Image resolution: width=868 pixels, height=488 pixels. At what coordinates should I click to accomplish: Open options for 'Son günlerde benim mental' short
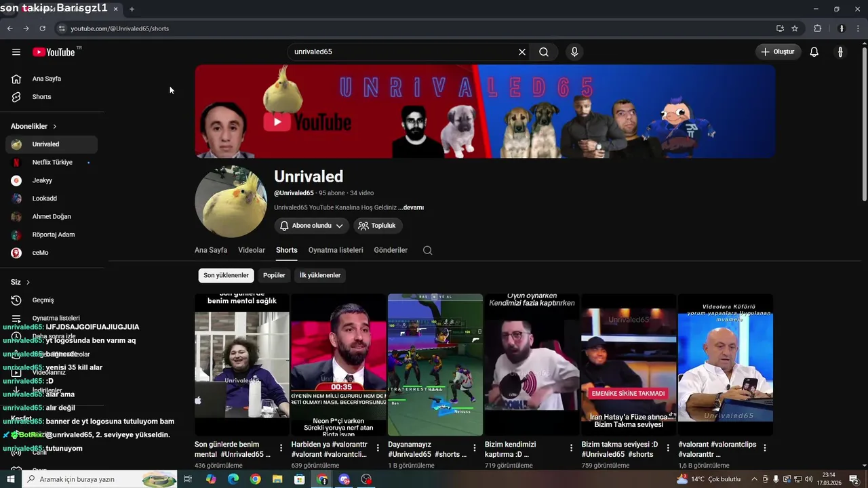281,448
